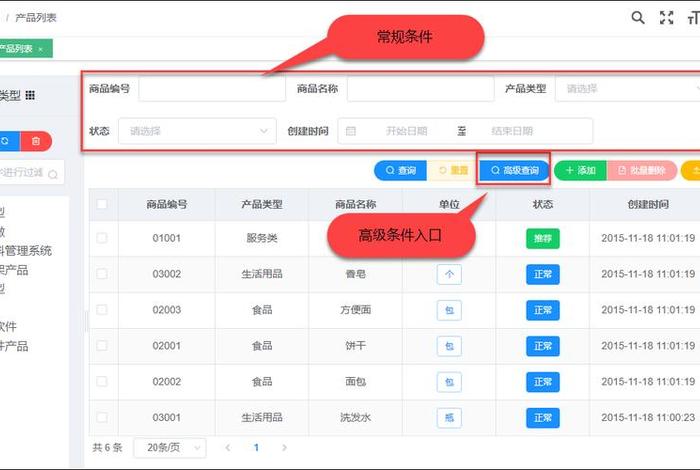Image resolution: width=700 pixels, height=470 pixels.
Task: Check the checkbox for row 02003
Action: (x=102, y=309)
